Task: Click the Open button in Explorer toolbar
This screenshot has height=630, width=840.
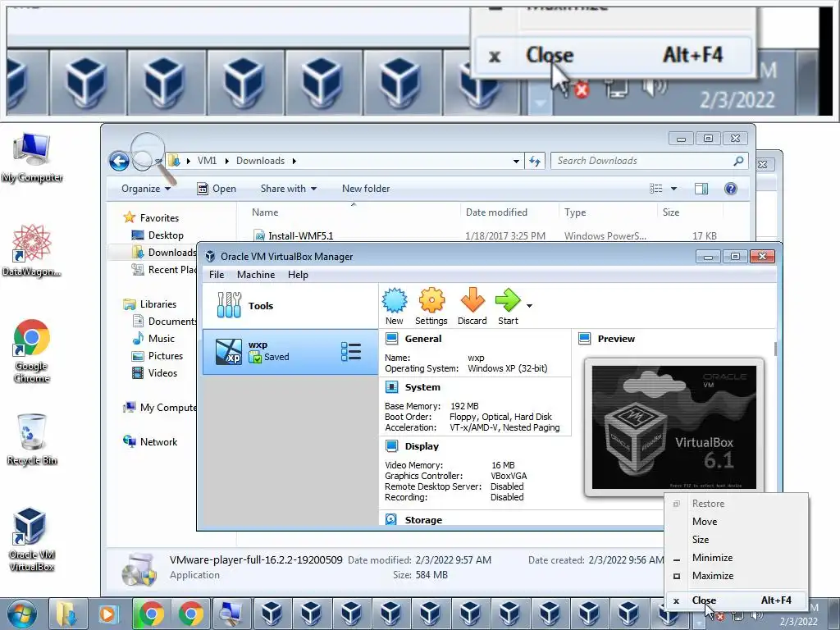Action: 217,189
